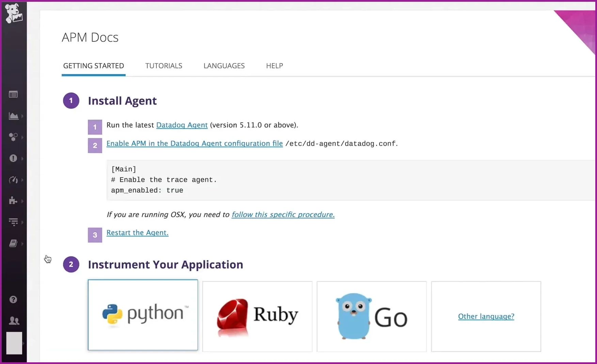Open the Metrics gauge sidebar icon
Screen dimensions: 597x364
(13, 179)
